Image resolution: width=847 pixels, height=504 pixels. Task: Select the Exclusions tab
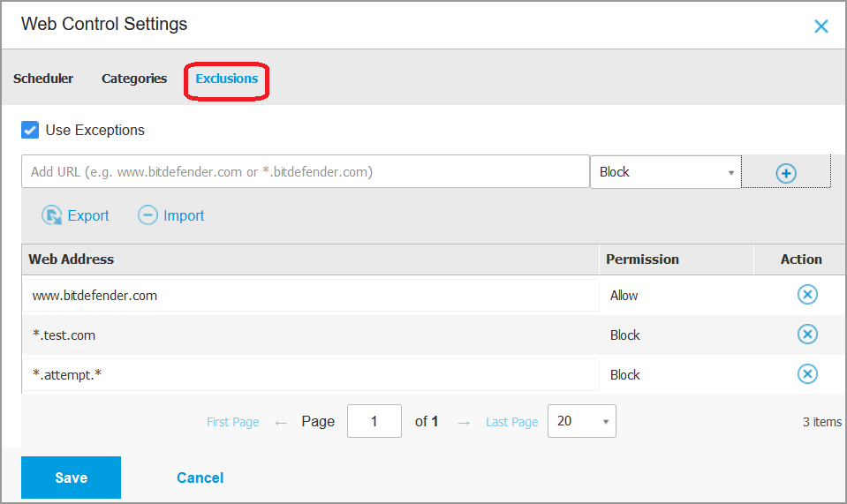[x=227, y=79]
